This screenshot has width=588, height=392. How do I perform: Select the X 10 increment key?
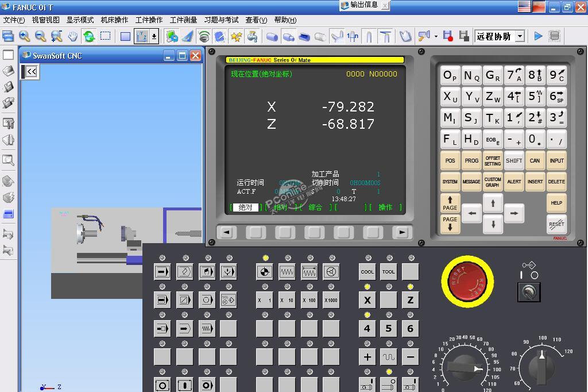[x=287, y=300]
